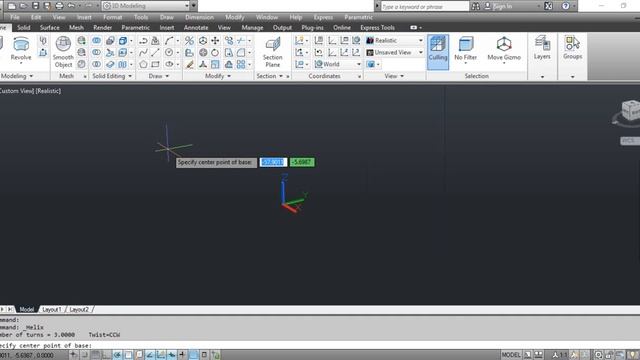Image resolution: width=640 pixels, height=360 pixels.
Task: Click the Save icon in quick access toolbar
Action: pos(36,6)
